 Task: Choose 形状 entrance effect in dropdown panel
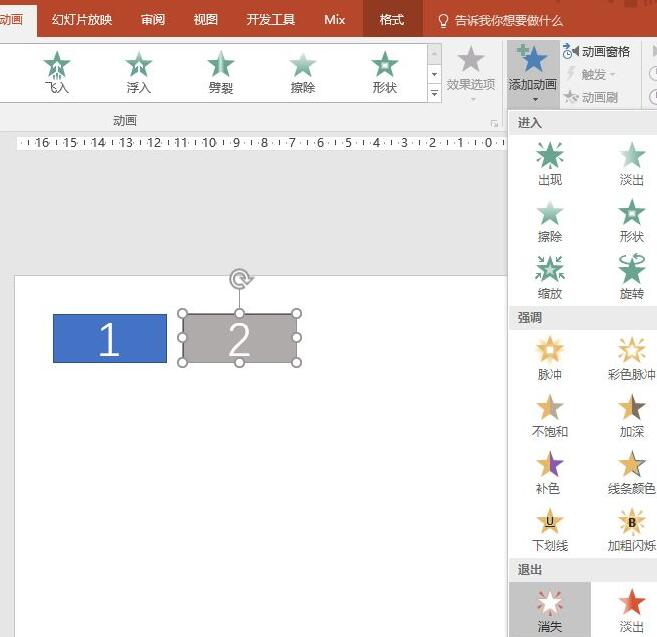coord(631,221)
